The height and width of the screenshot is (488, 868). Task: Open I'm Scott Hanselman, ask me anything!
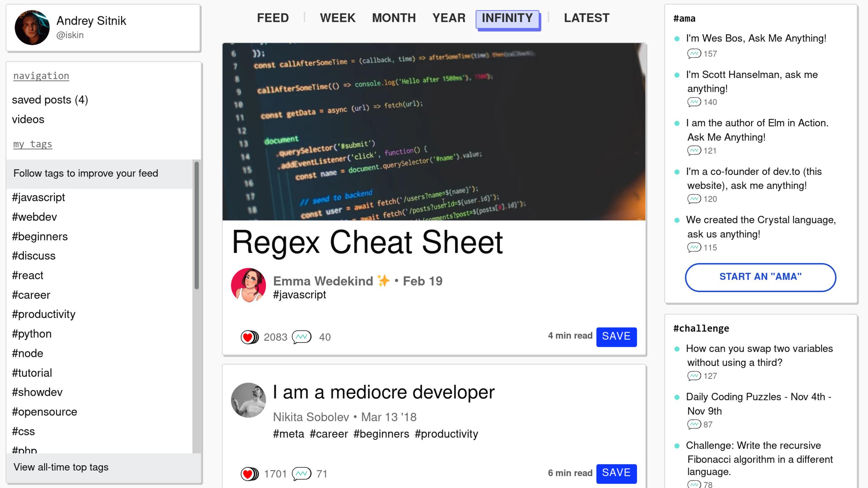click(x=752, y=82)
